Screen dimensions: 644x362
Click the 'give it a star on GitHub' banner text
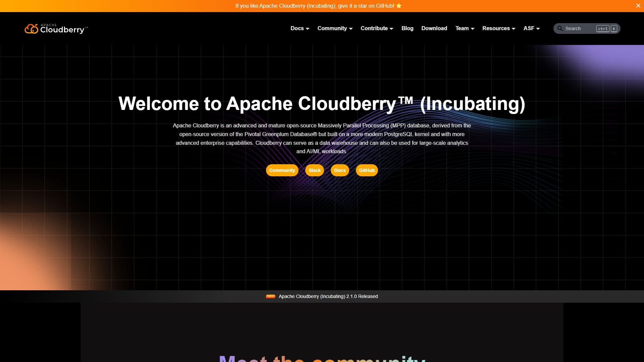[x=366, y=6]
